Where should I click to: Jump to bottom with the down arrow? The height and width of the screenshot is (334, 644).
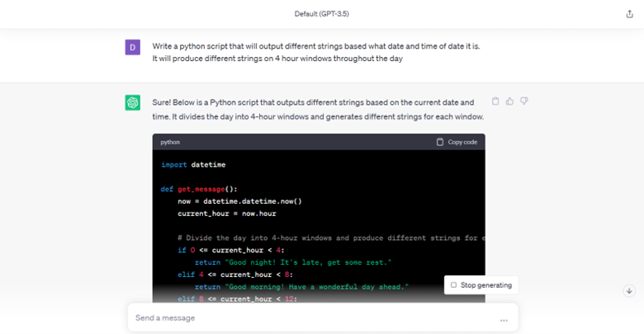629,291
